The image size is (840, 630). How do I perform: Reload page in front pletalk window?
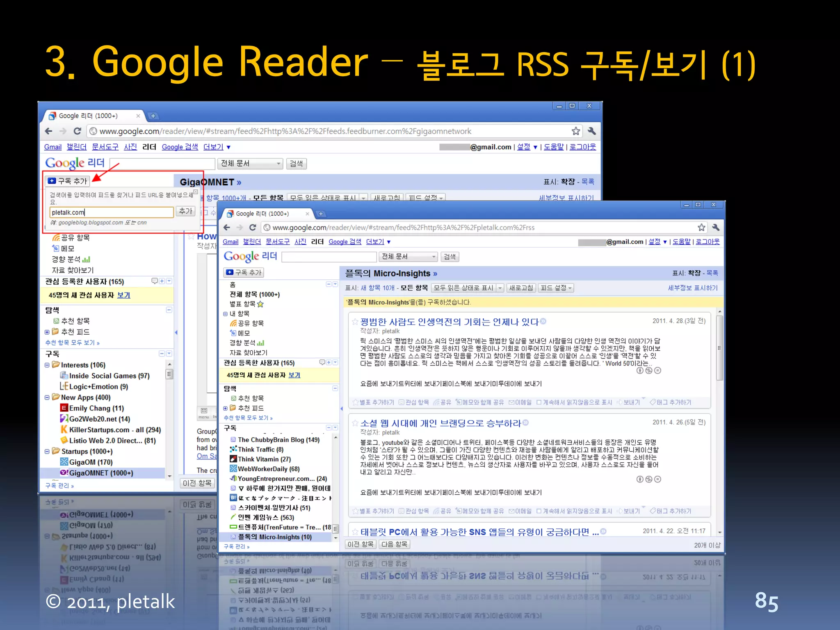click(253, 227)
